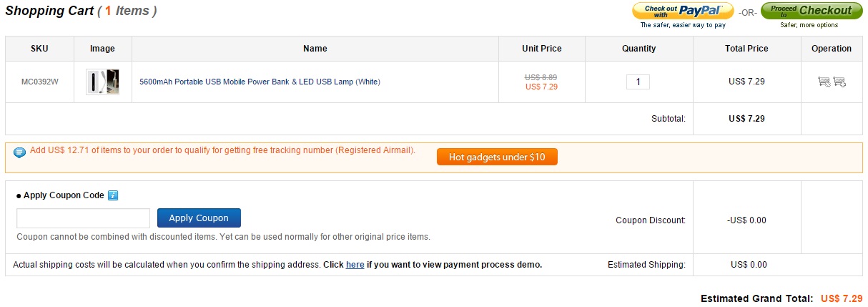Click the remove-from-cart icon in Operation column

(x=824, y=82)
